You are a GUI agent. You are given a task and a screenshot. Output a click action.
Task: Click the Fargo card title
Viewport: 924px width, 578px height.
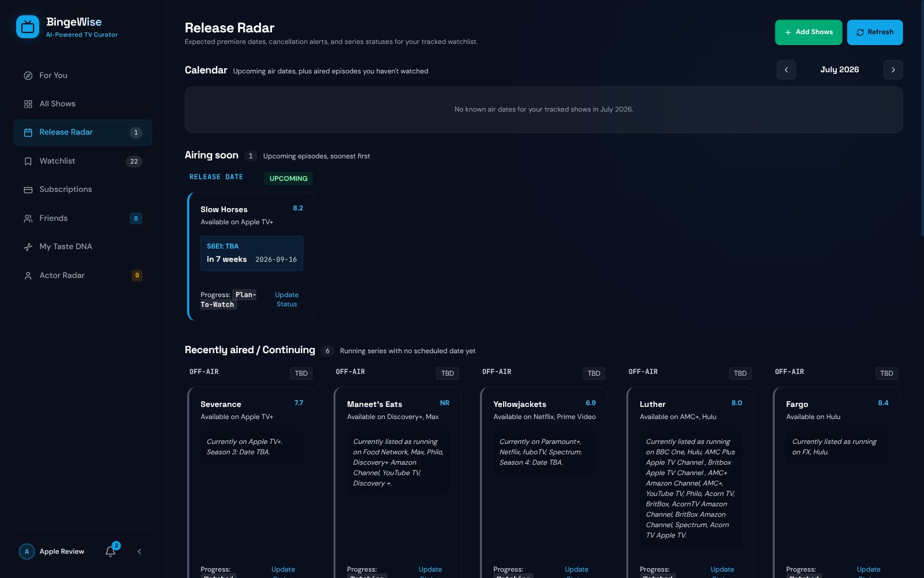(x=797, y=405)
